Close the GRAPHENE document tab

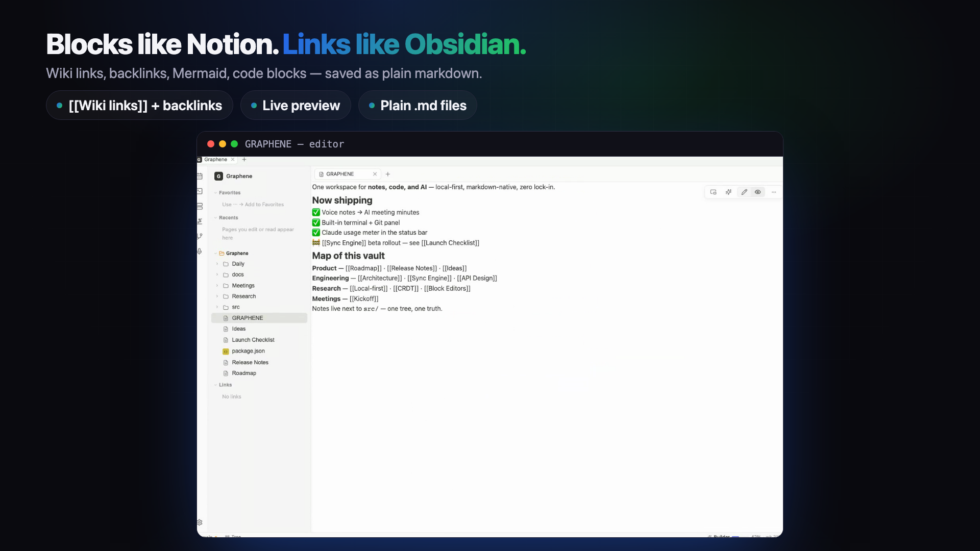tap(375, 174)
